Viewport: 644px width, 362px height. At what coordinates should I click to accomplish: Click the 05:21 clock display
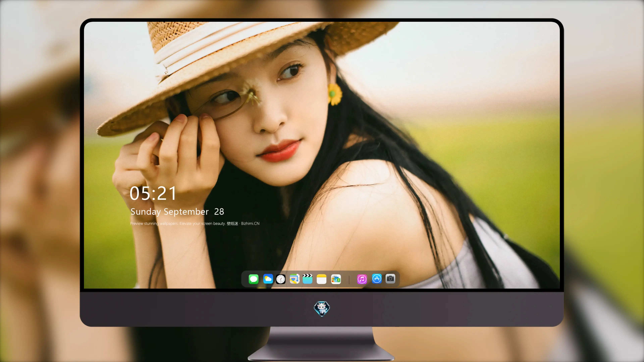pos(153,193)
